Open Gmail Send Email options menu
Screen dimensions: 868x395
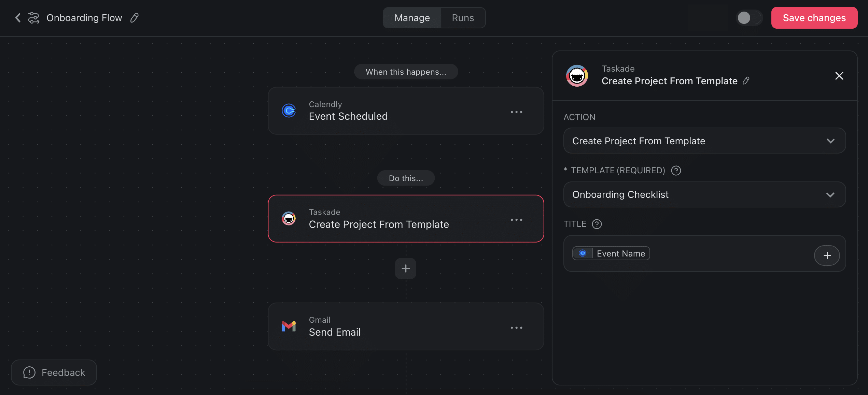point(516,328)
